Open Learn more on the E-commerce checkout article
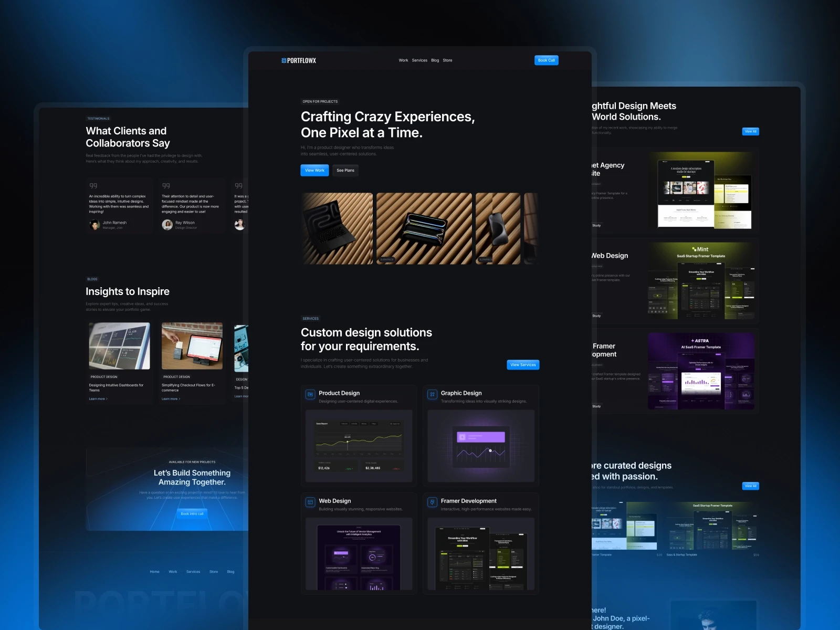This screenshot has height=630, width=840. [170, 398]
